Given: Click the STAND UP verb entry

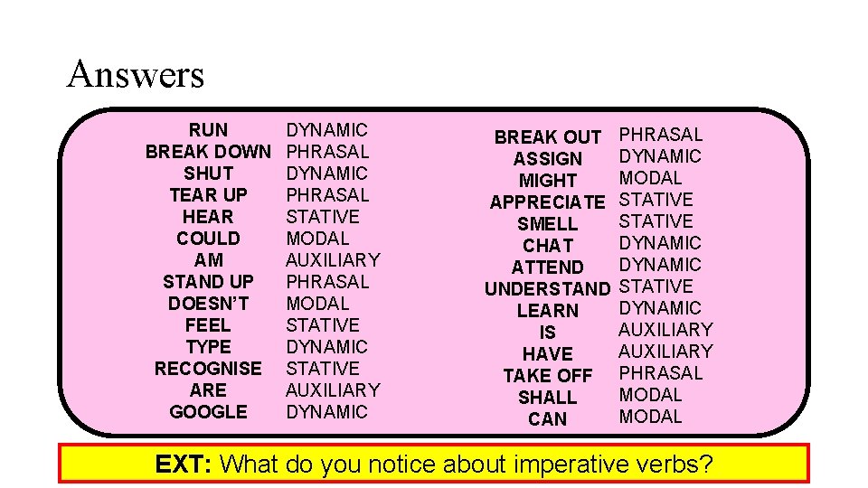Looking at the screenshot, I should coord(208,282).
